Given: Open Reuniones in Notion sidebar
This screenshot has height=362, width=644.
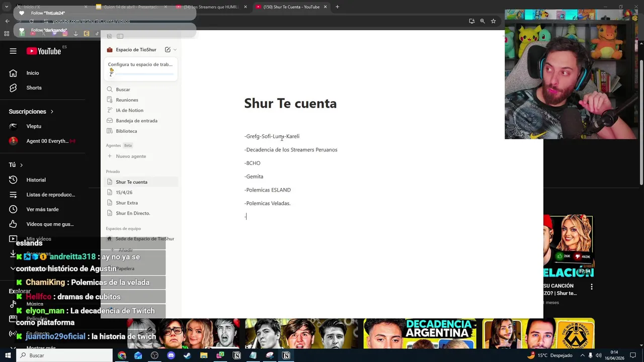Looking at the screenshot, I should click(127, 100).
